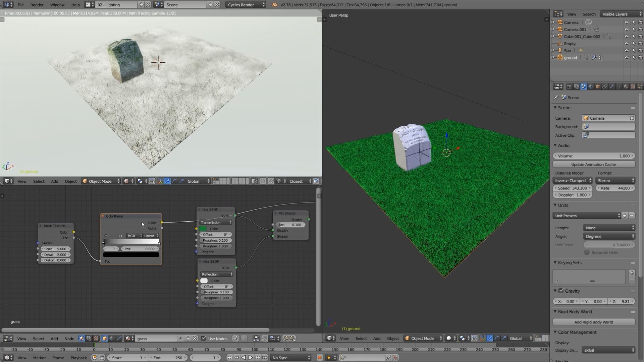Image resolution: width=644 pixels, height=362 pixels.
Task: Open the Texture properties tab
Action: [633, 86]
